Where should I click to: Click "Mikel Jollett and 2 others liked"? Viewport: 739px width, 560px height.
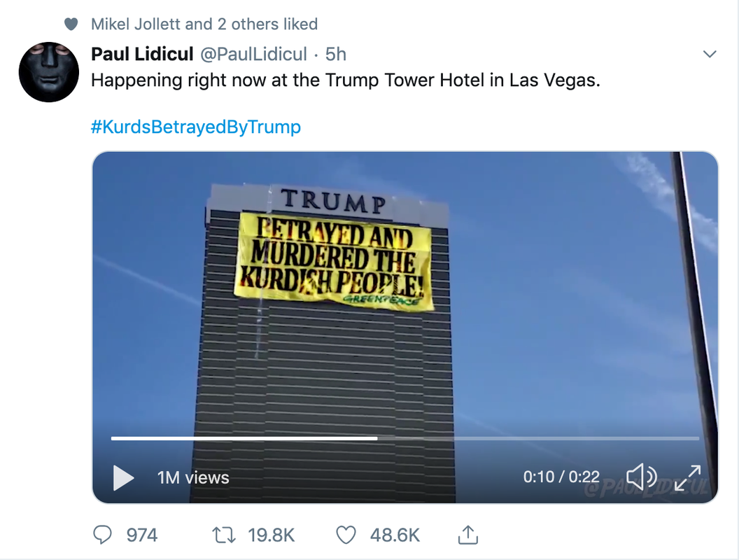pyautogui.click(x=204, y=24)
